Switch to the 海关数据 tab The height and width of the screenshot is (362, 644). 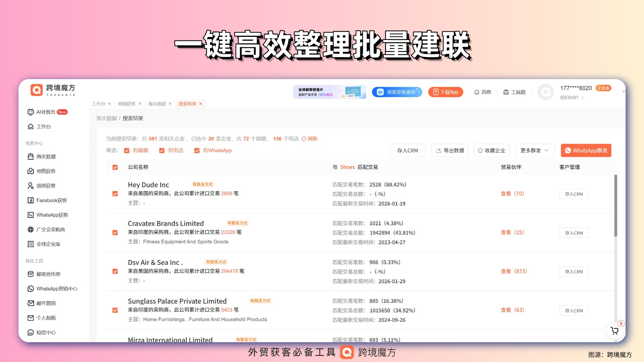point(157,104)
